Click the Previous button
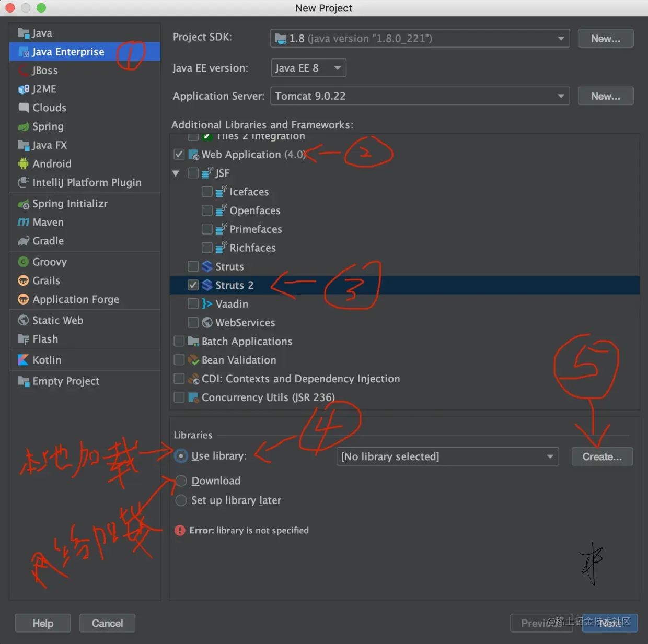This screenshot has height=644, width=648. pos(541,623)
